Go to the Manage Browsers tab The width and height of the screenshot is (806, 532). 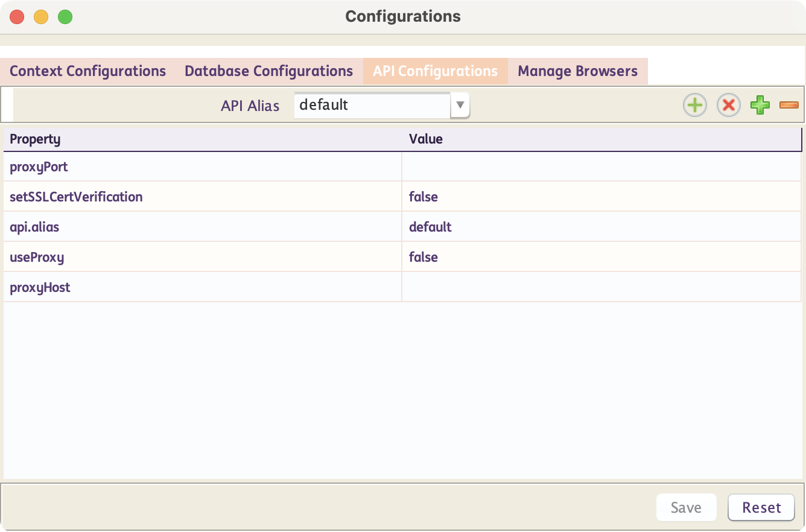577,71
